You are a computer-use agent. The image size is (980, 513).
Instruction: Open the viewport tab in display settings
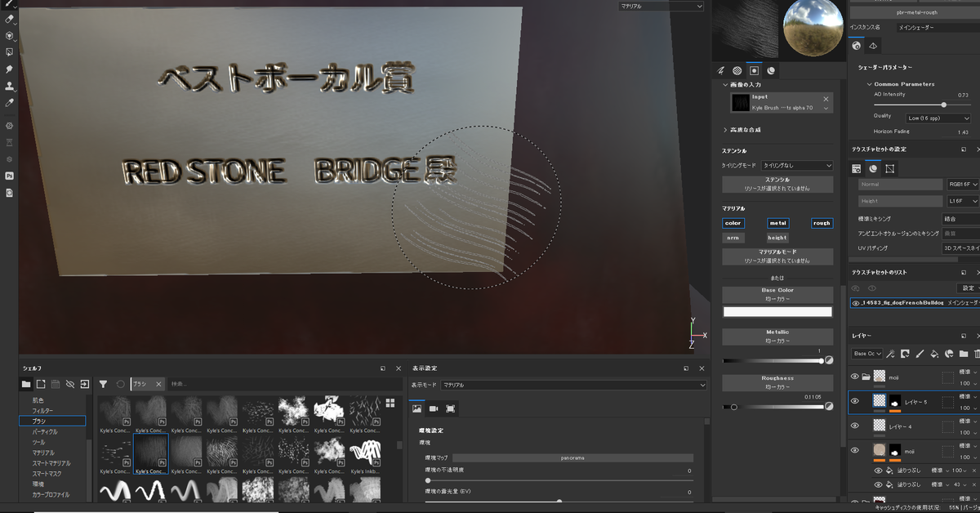coord(451,408)
